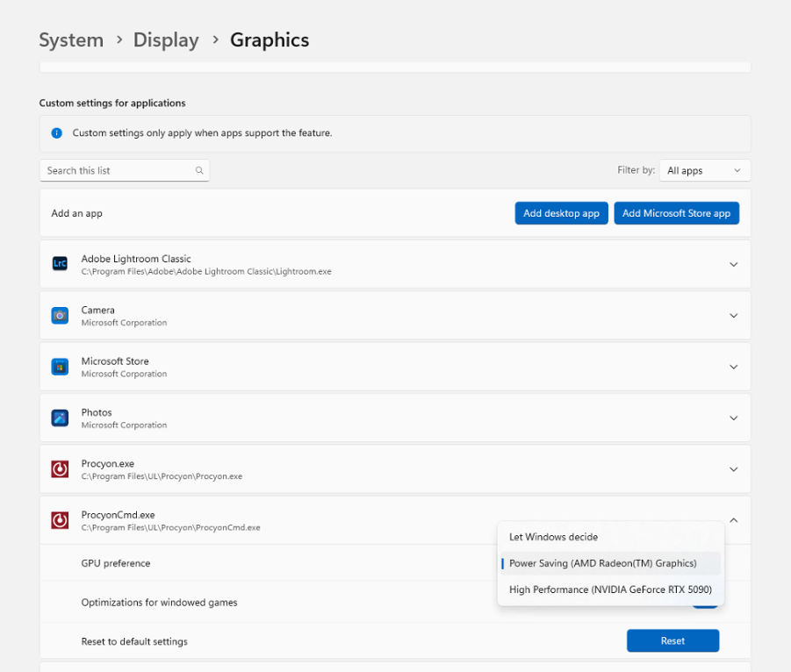791x672 pixels.
Task: Click Add Microsoft Store app button
Action: pyautogui.click(x=676, y=213)
